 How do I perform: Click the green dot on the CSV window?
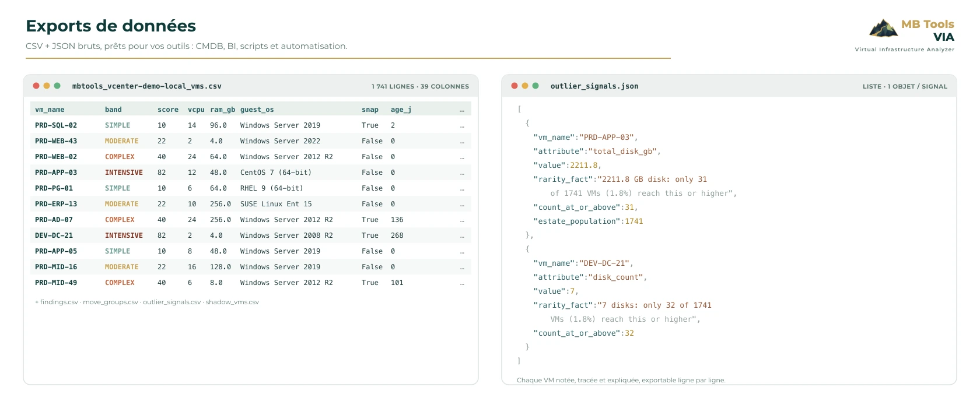[x=57, y=86]
